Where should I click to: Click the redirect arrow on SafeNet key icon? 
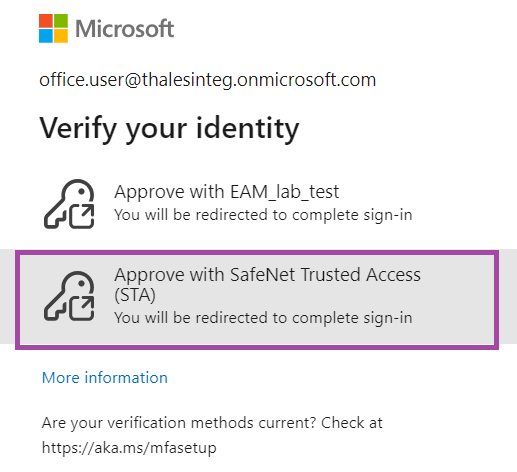[82, 309]
